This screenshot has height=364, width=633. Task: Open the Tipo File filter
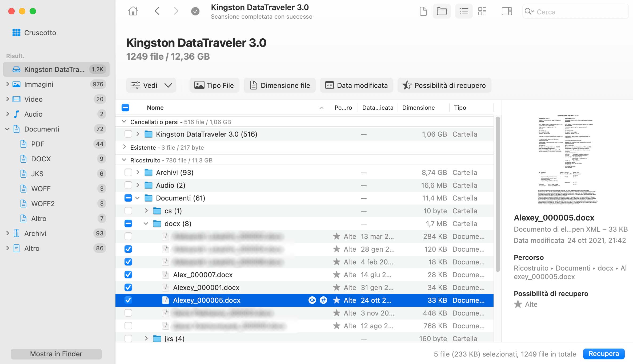[214, 85]
